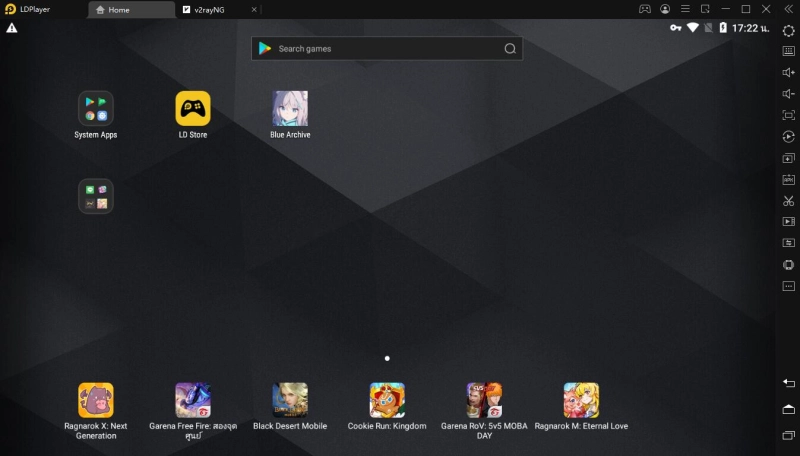Screen dimensions: 800x456
Task: Launch Garena Free Fire game
Action: pos(193,400)
